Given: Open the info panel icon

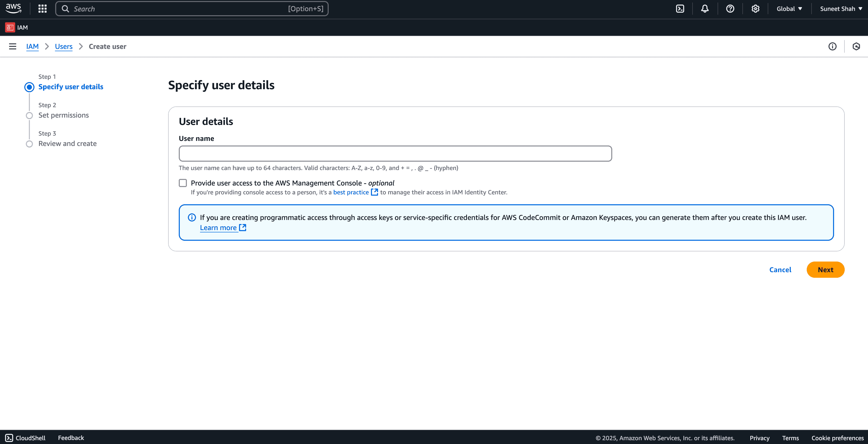Looking at the screenshot, I should click(832, 47).
